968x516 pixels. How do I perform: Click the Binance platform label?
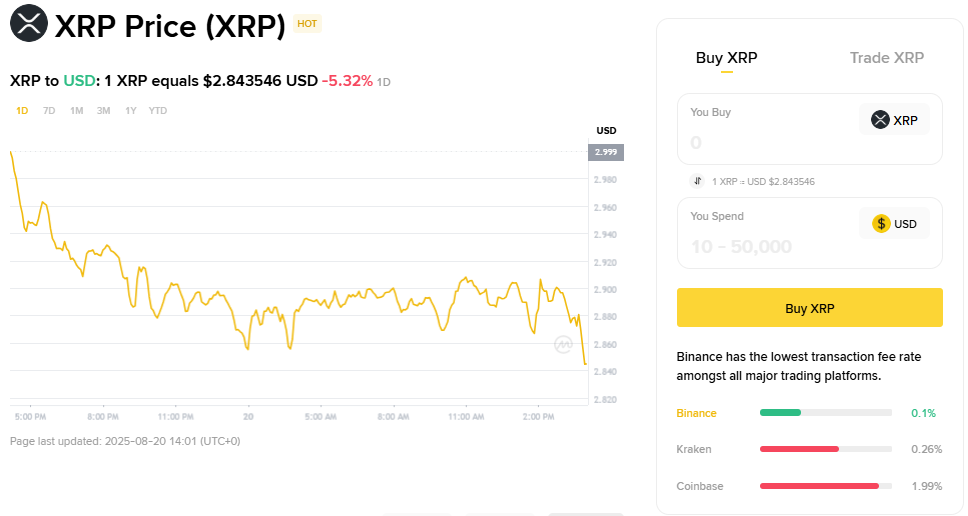(696, 413)
